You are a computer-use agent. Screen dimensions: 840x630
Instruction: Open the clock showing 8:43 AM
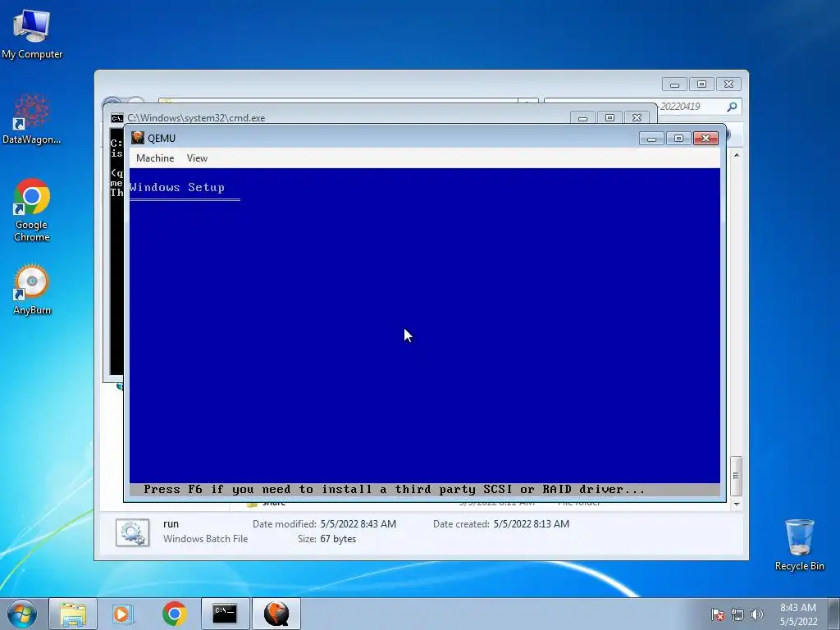pos(798,614)
